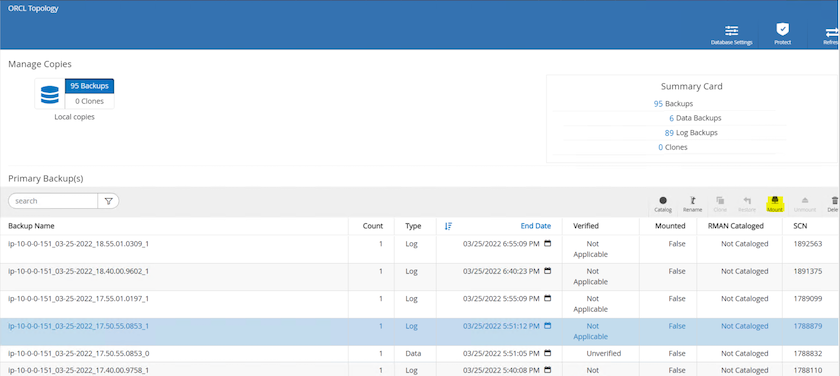Click SCN value 1788879
This screenshot has height=376, width=840.
pos(807,326)
